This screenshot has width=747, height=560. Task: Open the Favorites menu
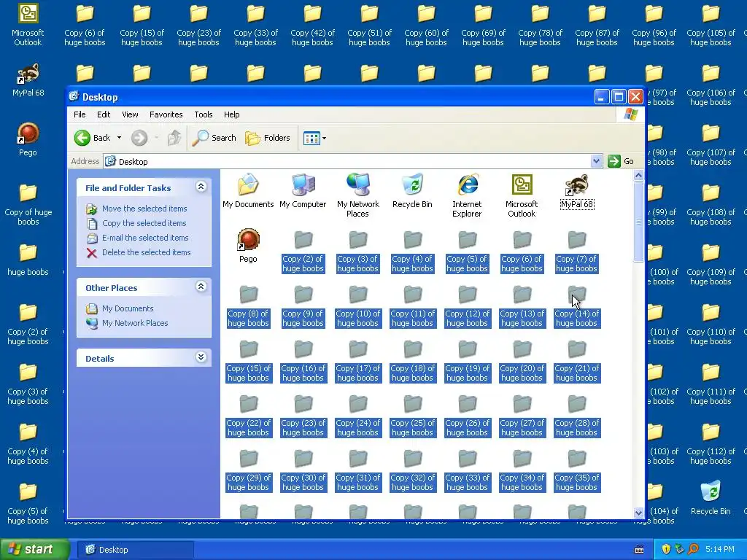(166, 114)
